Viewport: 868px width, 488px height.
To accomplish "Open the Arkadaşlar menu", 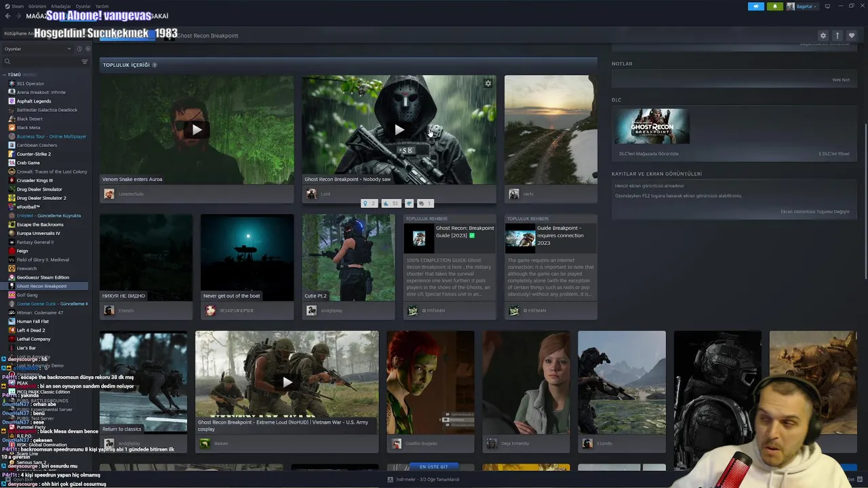I will 60,6.
